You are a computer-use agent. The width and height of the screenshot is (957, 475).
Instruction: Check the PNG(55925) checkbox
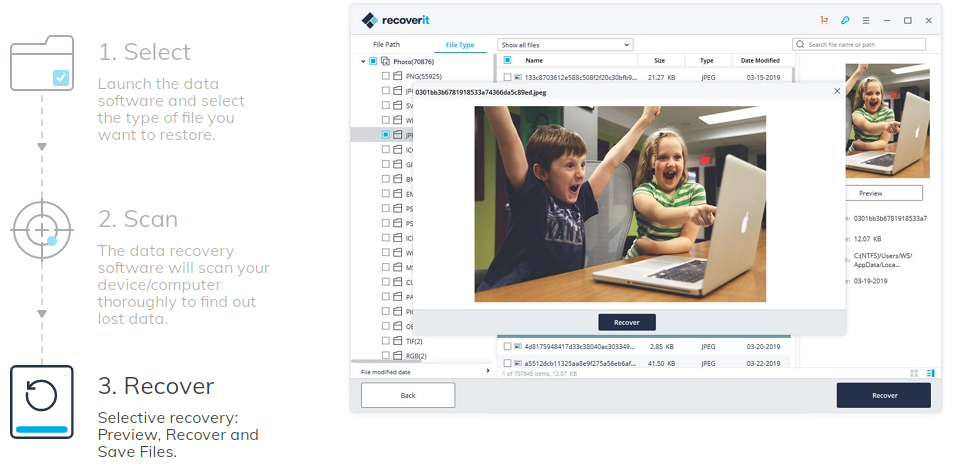pyautogui.click(x=386, y=76)
